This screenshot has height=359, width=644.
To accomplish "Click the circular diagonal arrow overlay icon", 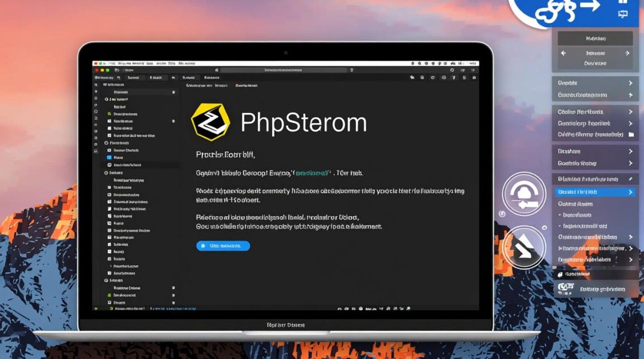I will [524, 247].
